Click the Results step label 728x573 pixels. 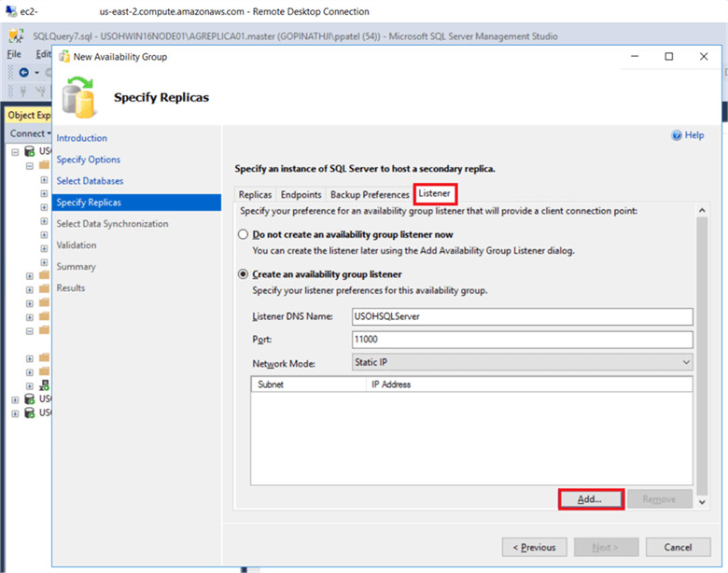click(71, 287)
